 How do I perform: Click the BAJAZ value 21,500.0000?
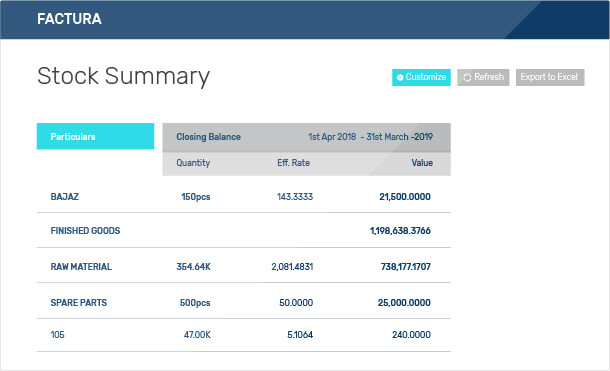405,197
